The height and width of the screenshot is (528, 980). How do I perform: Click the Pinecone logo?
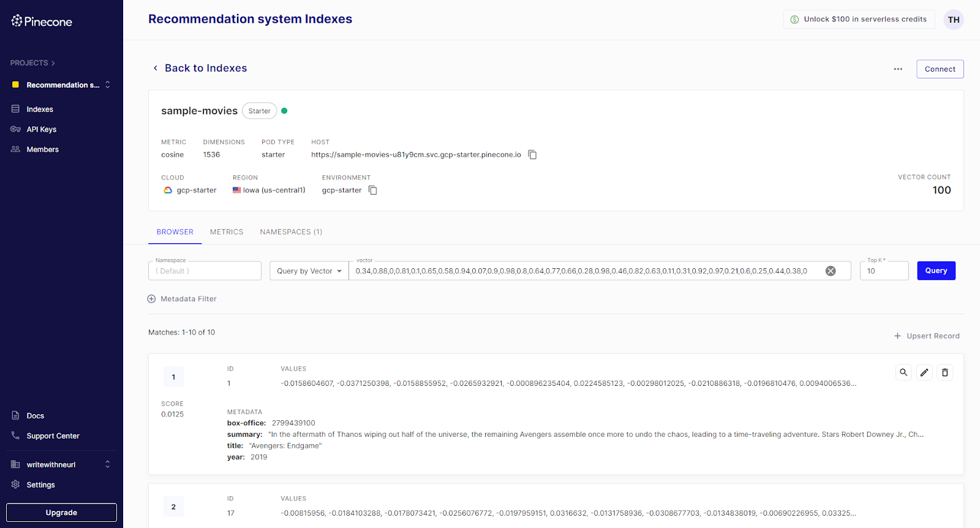click(42, 21)
